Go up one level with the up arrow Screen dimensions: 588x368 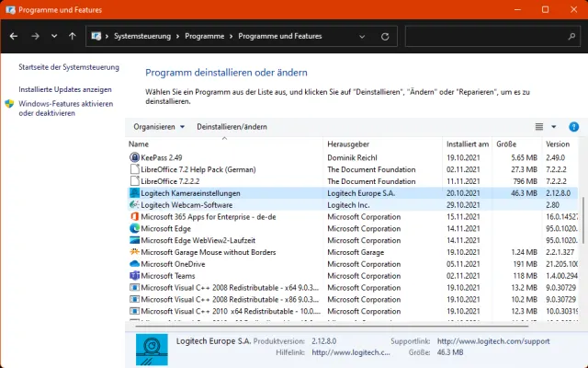(73, 37)
